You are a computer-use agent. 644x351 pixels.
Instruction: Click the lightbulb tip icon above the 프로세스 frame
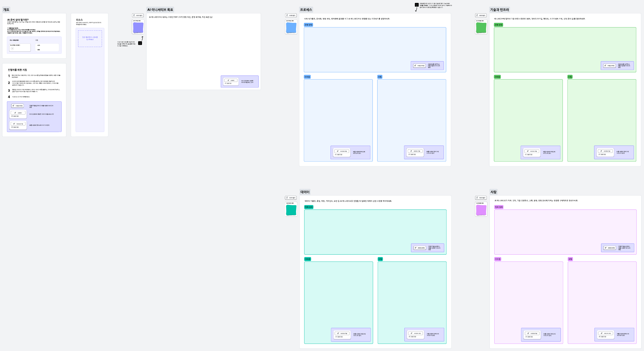click(416, 5)
